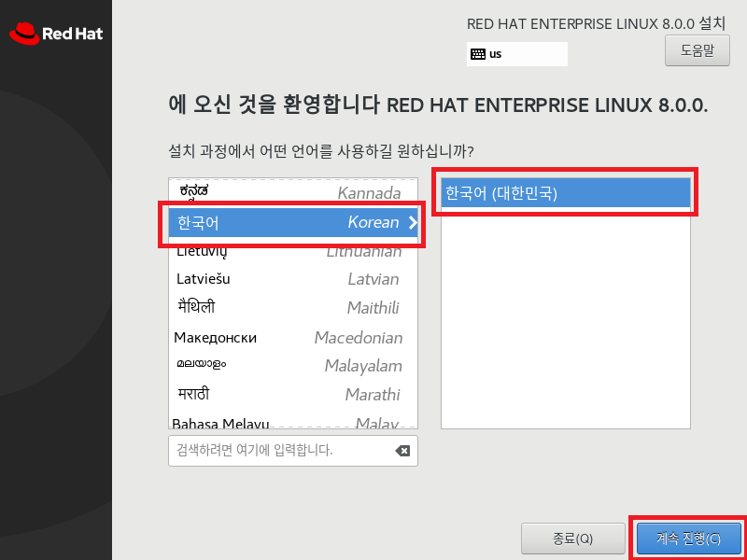This screenshot has width=747, height=560.
Task: Open help with the 도움말 button
Action: click(x=697, y=50)
